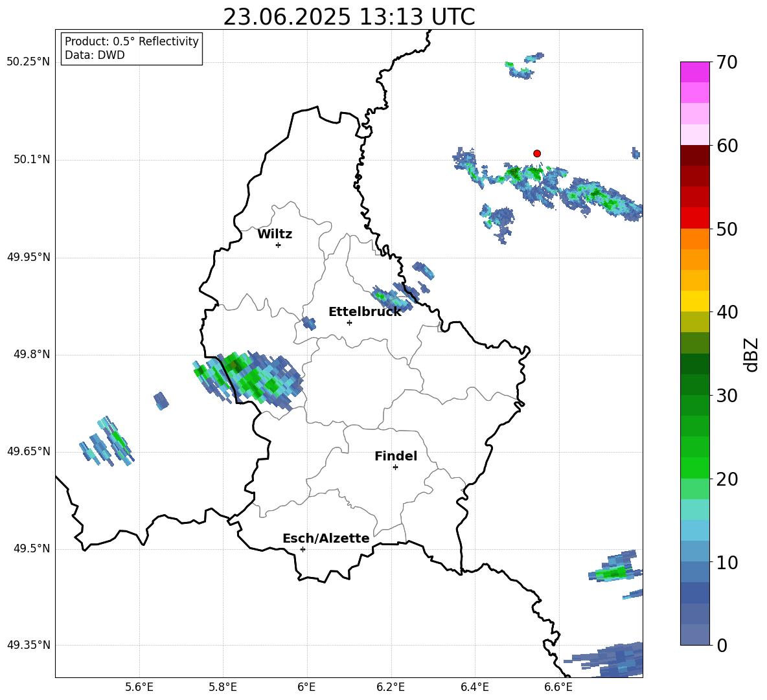
Task: Click the 49.65°N latitude label
Action: (x=28, y=451)
